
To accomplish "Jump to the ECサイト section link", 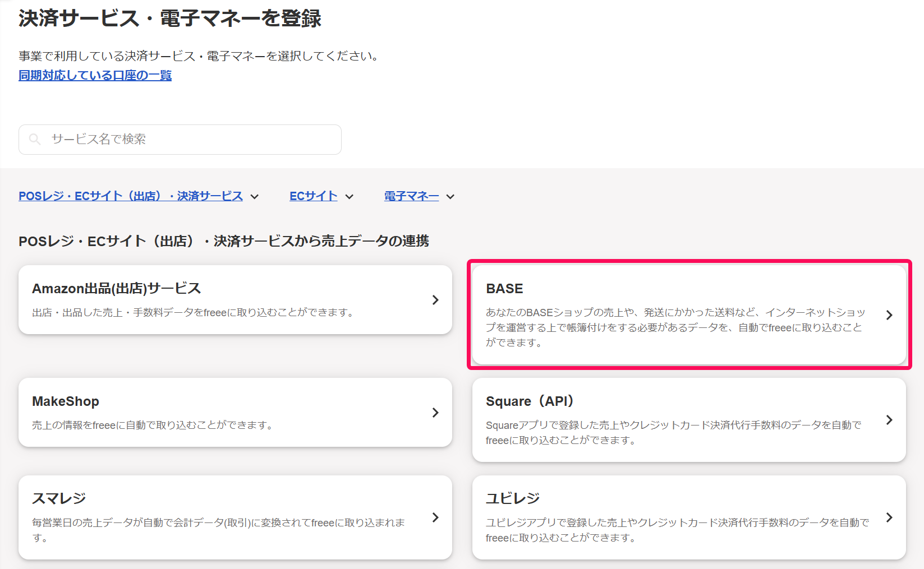I will [x=314, y=196].
